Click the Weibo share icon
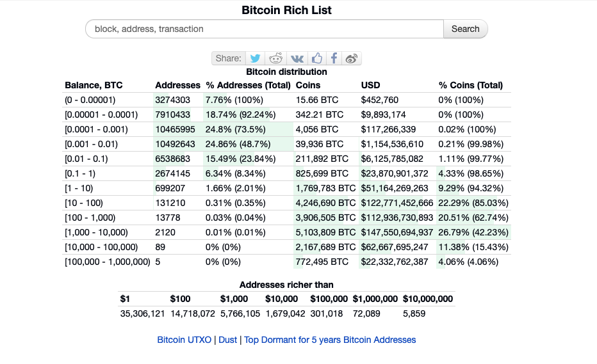 tap(351, 58)
